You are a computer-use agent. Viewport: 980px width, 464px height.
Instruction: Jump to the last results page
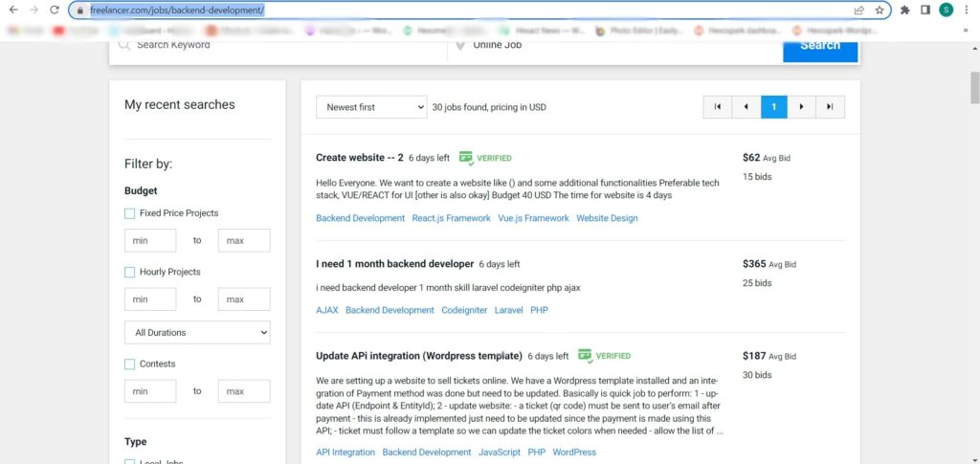[830, 107]
